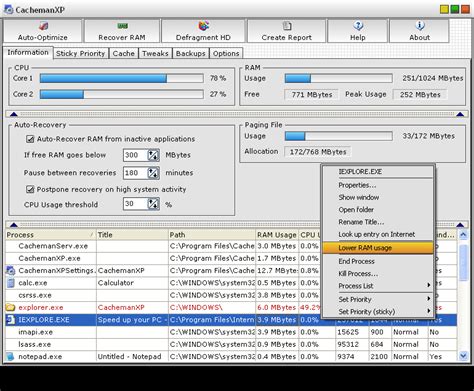Sort by the RAM Usage column header
This screenshot has width=474, height=391.
click(277, 235)
